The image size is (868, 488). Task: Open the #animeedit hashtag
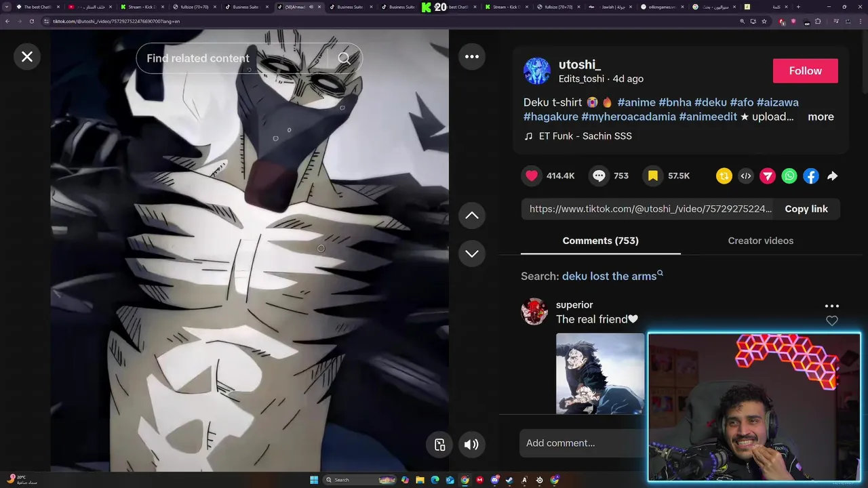tap(708, 117)
